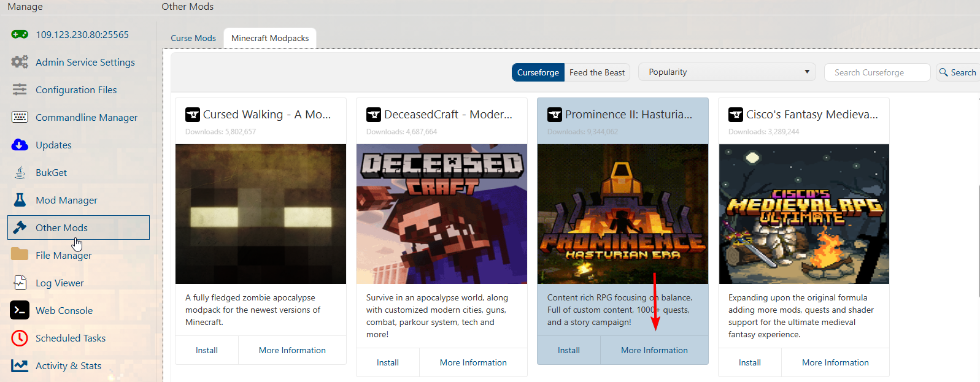Open Mod Manager flask icon
Viewport: 980px width, 382px height.
(x=20, y=200)
